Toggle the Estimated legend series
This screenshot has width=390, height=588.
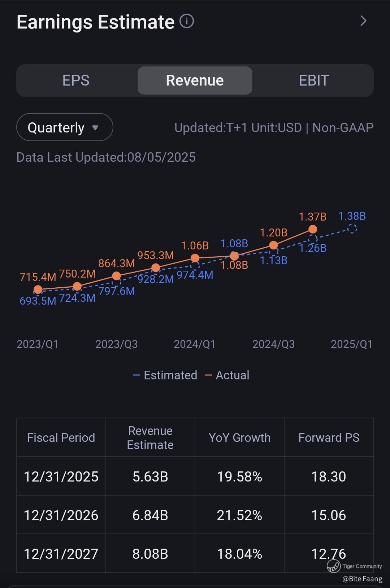(x=165, y=375)
